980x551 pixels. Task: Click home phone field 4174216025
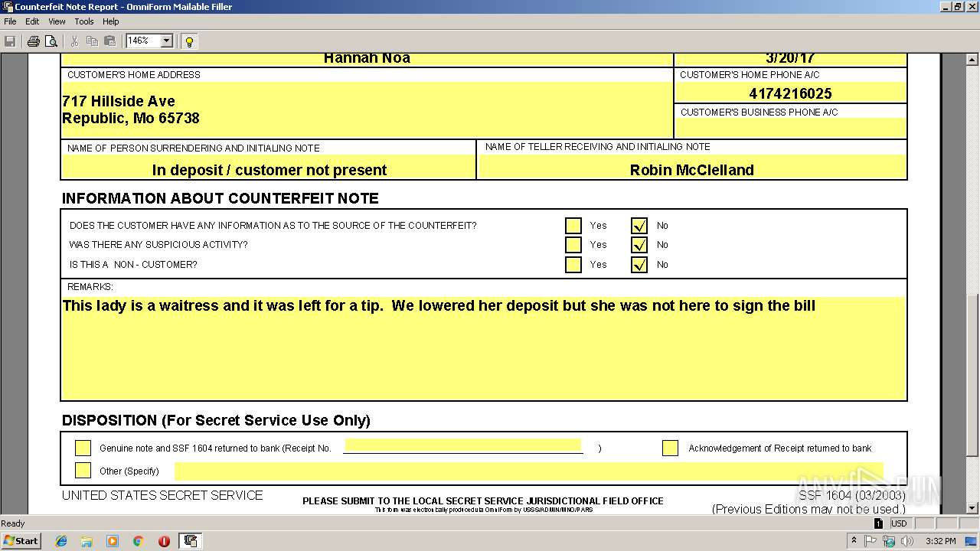[x=790, y=93]
